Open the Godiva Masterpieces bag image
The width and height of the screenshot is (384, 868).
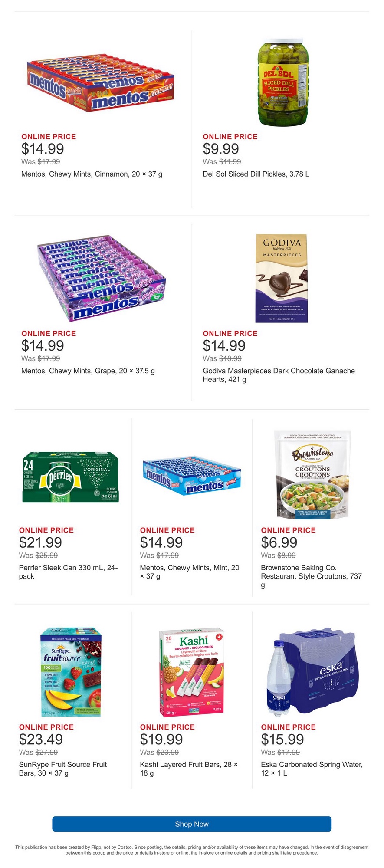pyautogui.click(x=281, y=279)
